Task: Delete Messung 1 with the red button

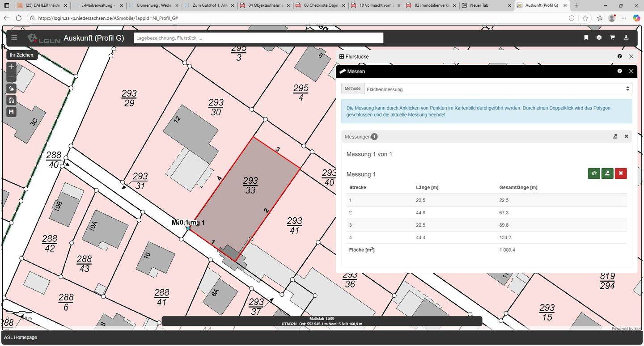Action: (x=620, y=173)
